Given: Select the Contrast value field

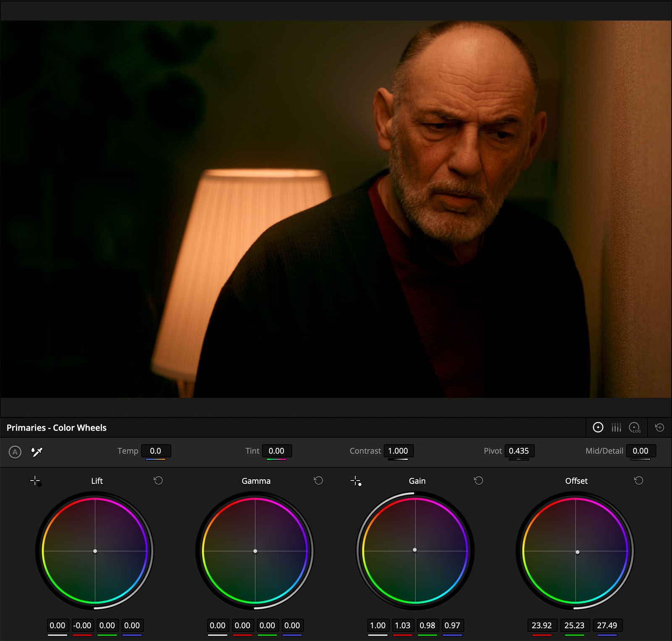Looking at the screenshot, I should click(398, 451).
